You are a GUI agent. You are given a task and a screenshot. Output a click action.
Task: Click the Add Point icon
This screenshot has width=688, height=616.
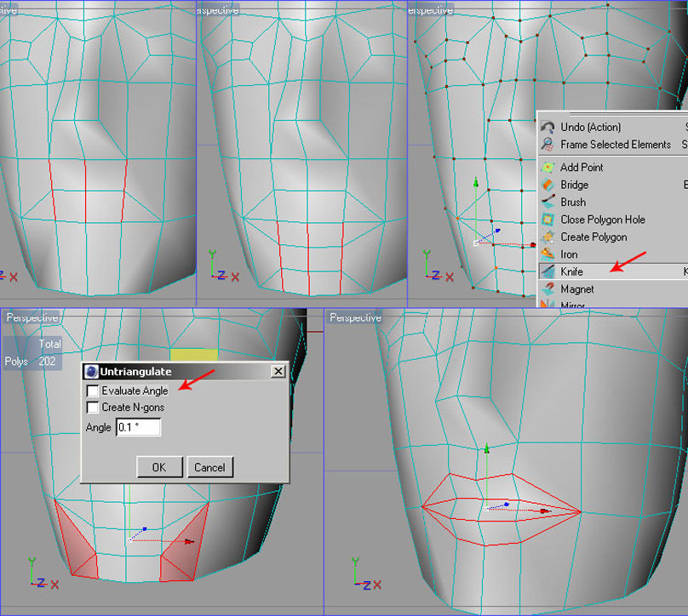click(548, 168)
